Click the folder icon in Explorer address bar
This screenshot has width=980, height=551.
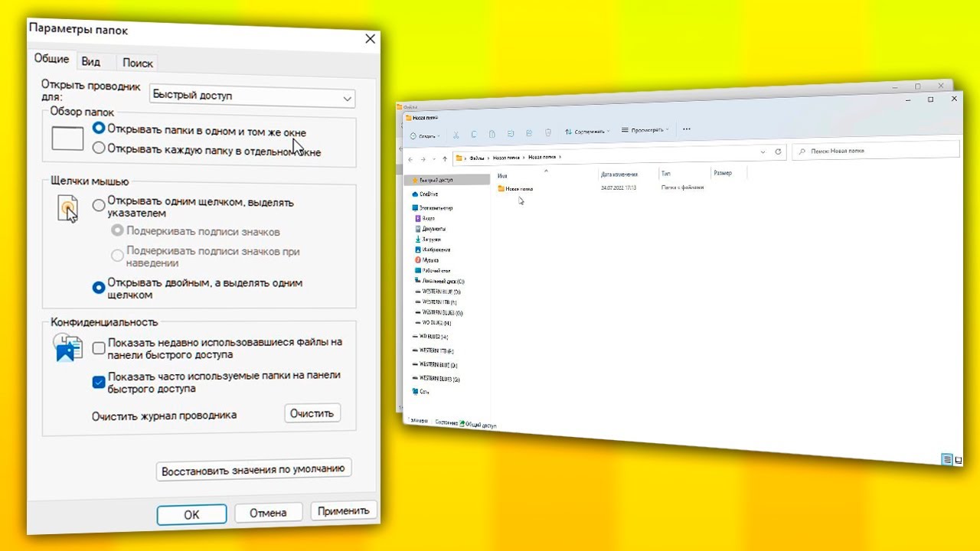(459, 158)
